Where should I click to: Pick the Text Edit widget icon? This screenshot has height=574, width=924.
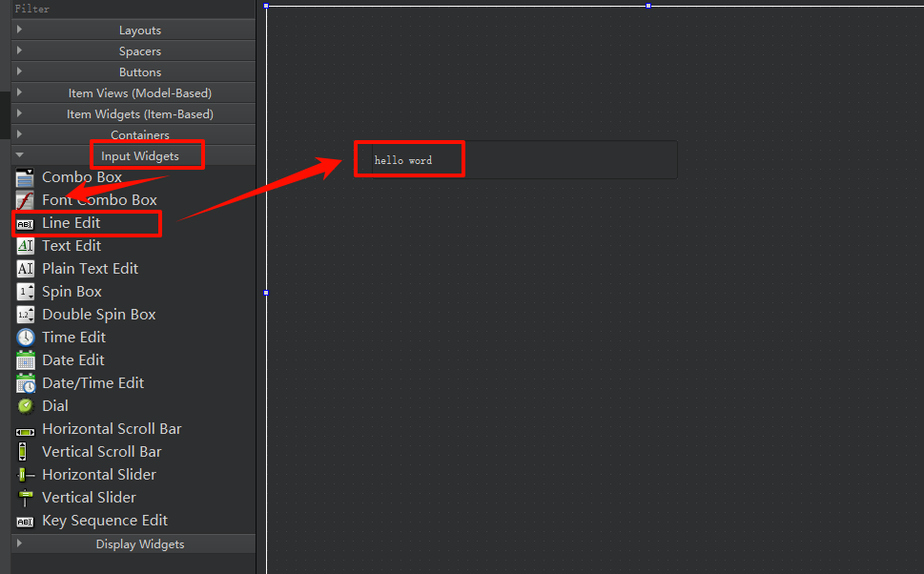point(25,246)
